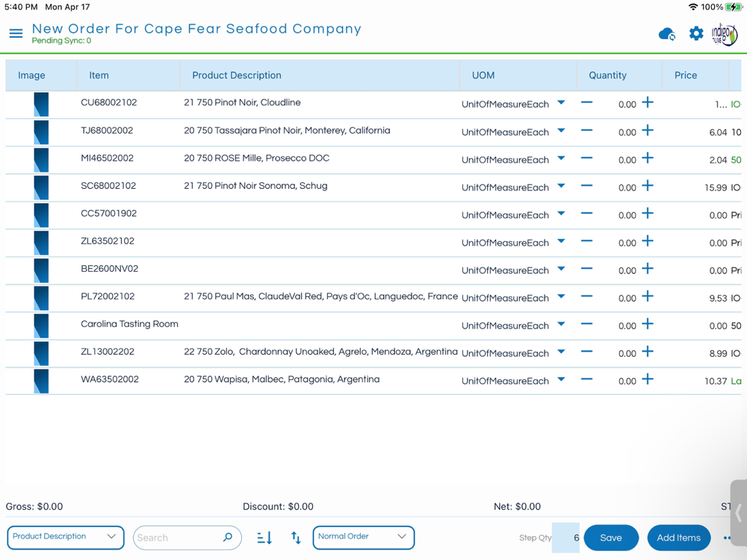Increase quantity for Tassajara Pinot Noir

[x=648, y=130]
